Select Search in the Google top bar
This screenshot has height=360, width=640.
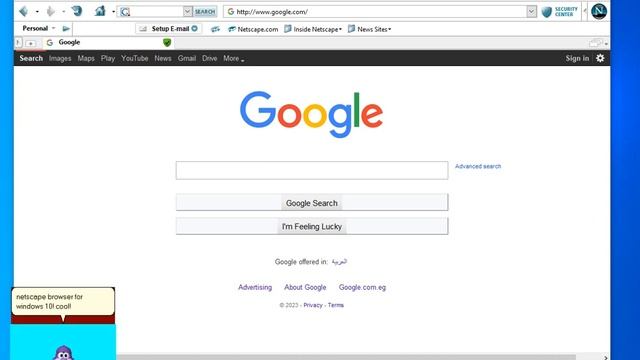[x=31, y=58]
